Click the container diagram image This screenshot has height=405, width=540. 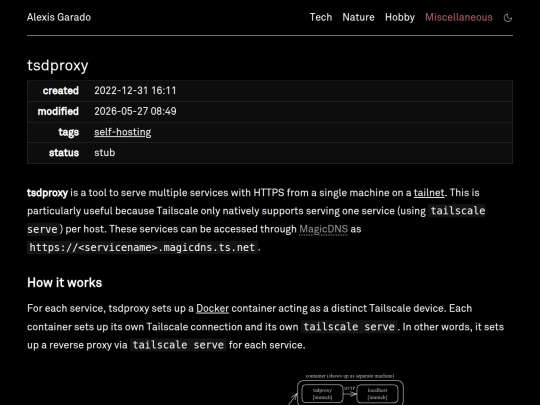tap(346, 389)
